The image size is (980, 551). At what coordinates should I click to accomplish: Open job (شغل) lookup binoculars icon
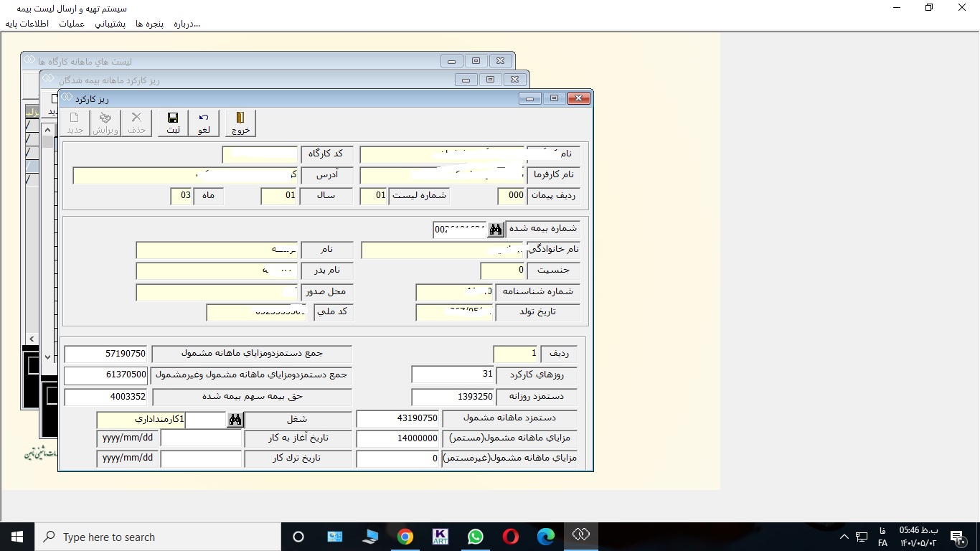click(x=235, y=420)
